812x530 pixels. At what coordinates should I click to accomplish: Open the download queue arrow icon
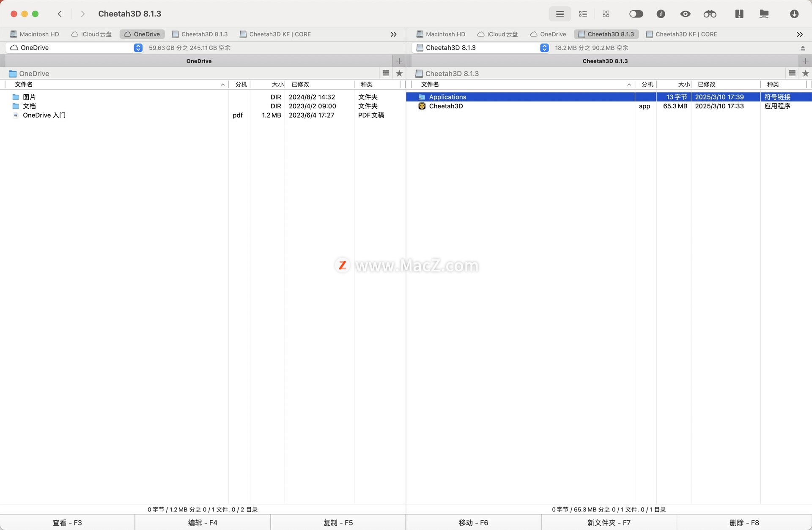[x=794, y=14]
